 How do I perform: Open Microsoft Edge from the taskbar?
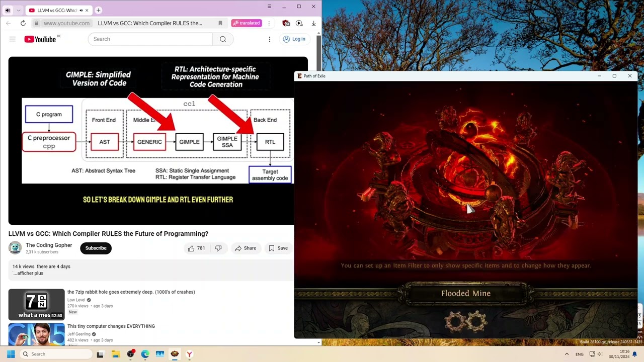(x=145, y=354)
